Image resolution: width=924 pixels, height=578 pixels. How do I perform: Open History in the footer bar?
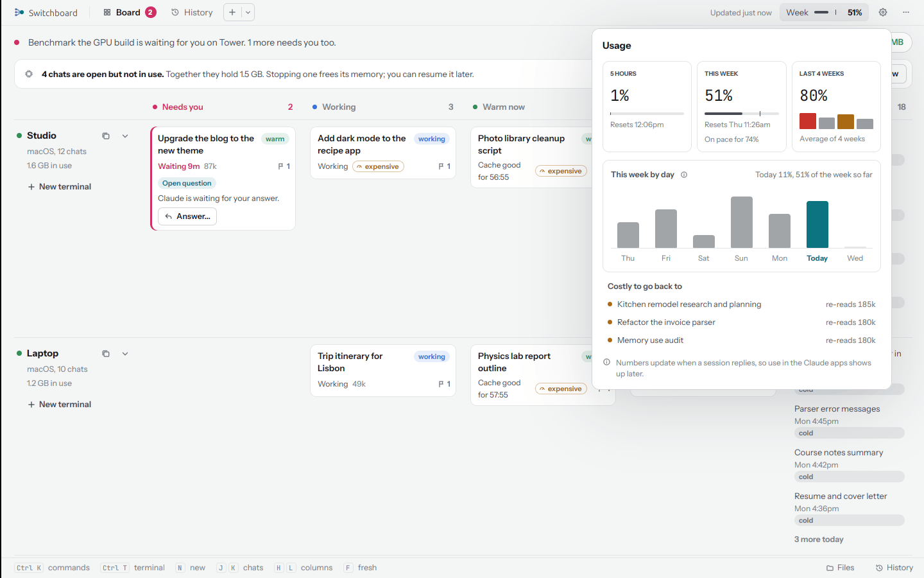click(x=894, y=568)
